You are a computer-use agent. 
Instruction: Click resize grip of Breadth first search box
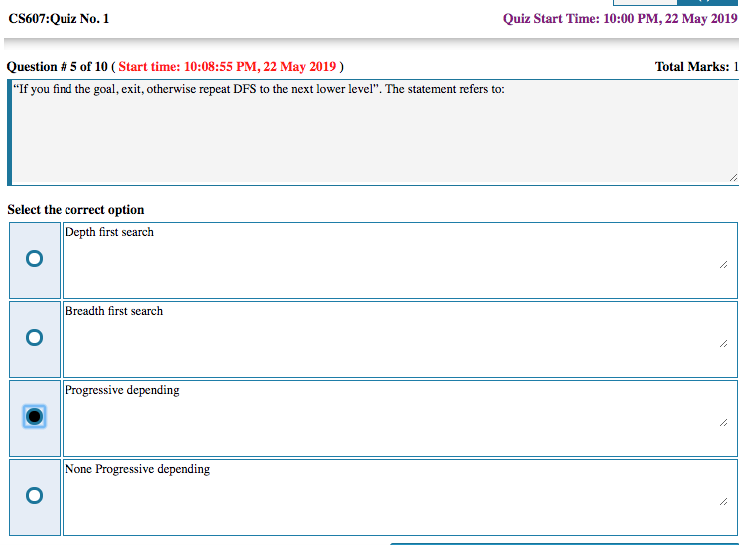pos(722,344)
